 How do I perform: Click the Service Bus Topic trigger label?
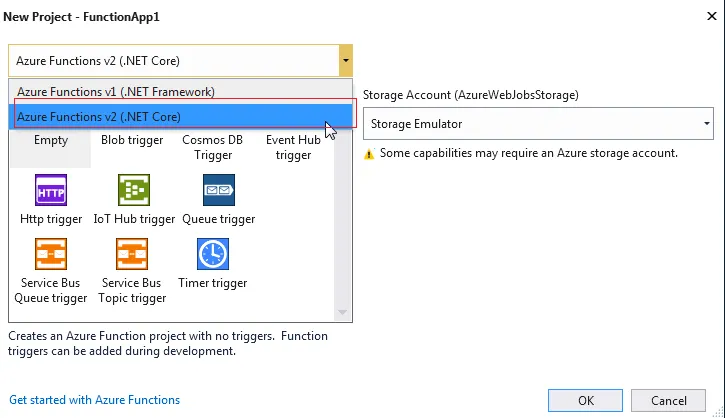(132, 290)
